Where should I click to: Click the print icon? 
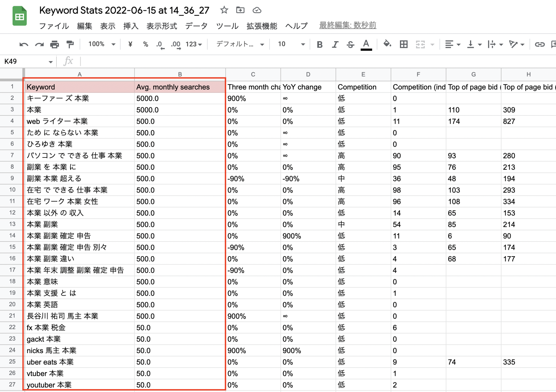pos(54,45)
